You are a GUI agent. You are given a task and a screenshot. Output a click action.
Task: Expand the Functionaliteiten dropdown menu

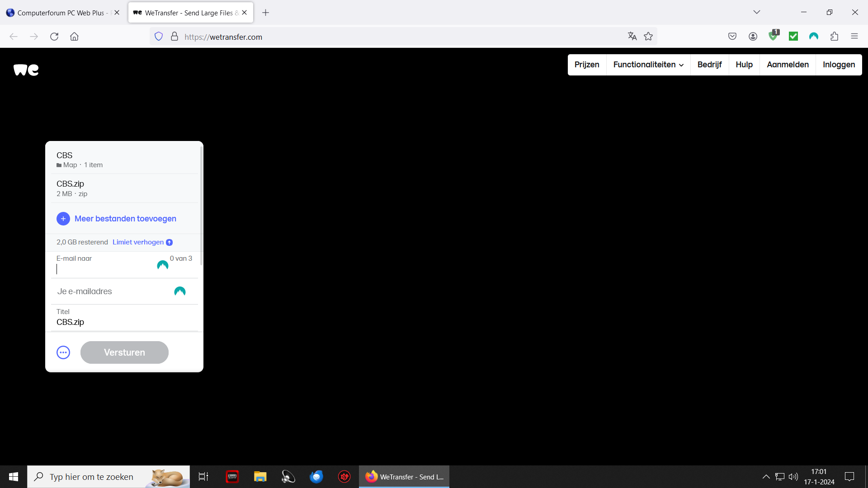[x=648, y=65]
